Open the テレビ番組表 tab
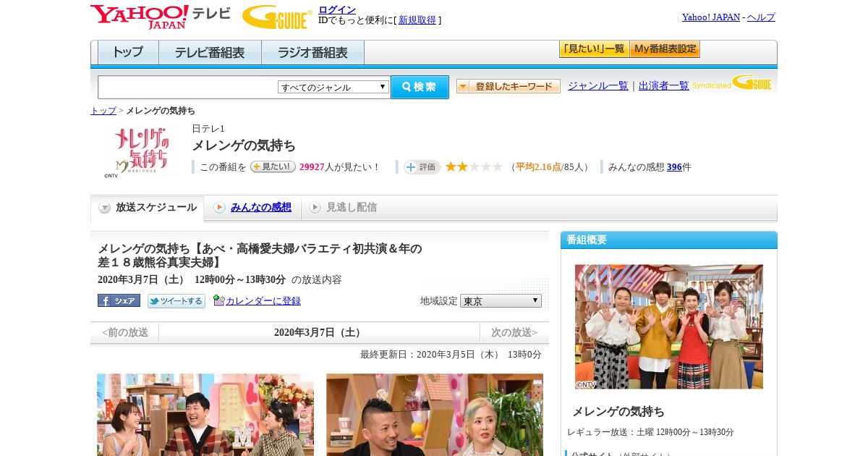 210,53
